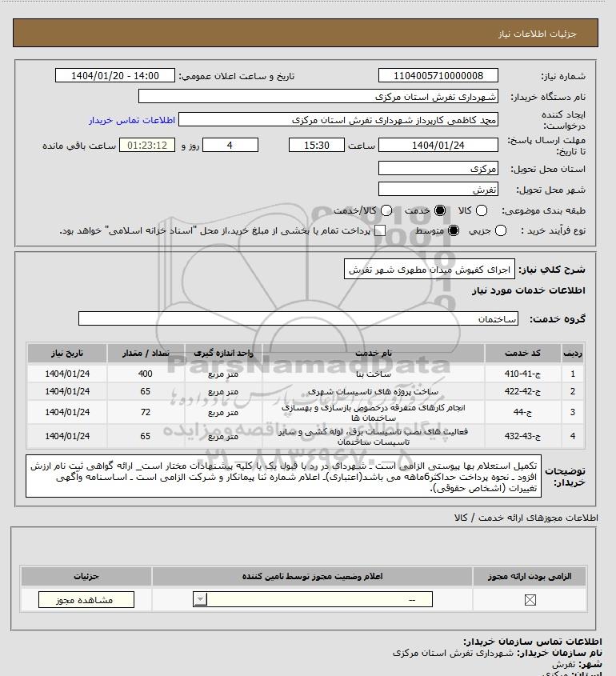Click the شرح کلی نیاز description field
The image size is (616, 676).
click(x=430, y=270)
